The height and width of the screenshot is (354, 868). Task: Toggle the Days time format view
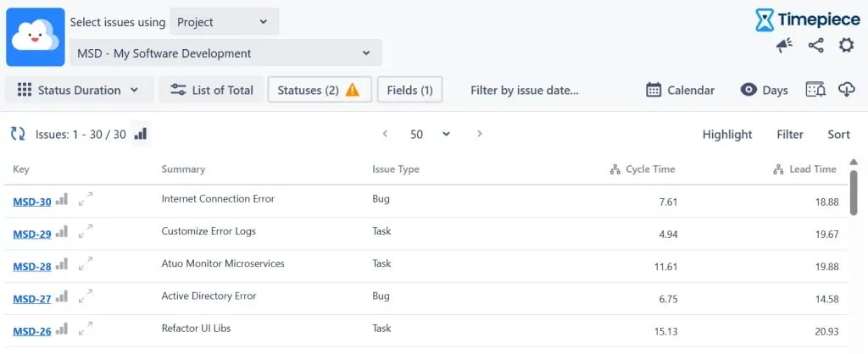764,90
